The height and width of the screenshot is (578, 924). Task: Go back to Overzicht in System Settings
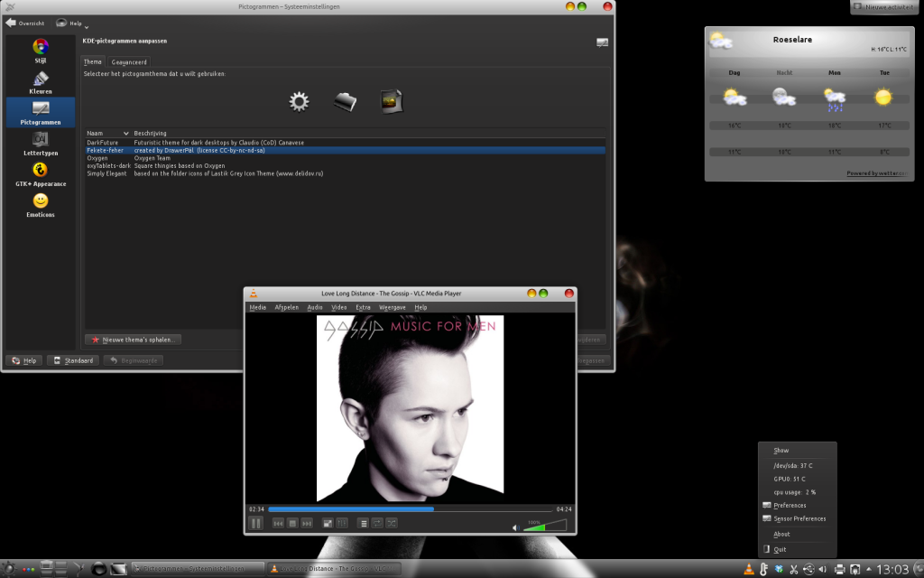point(25,23)
